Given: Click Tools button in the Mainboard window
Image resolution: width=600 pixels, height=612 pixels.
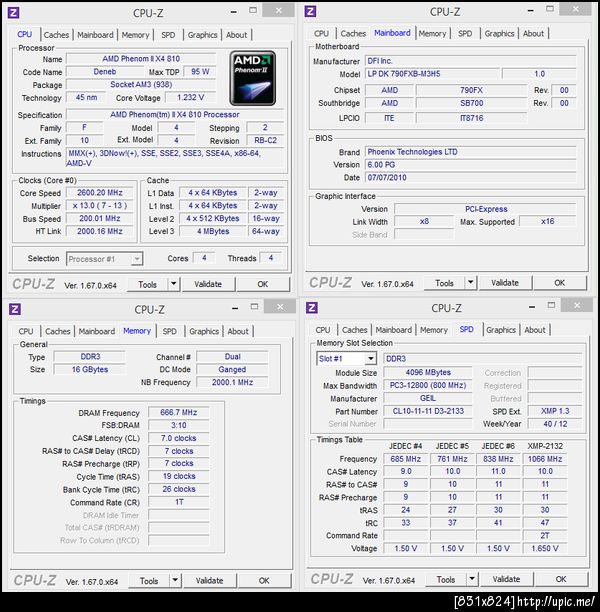Looking at the screenshot, I should click(x=444, y=283).
